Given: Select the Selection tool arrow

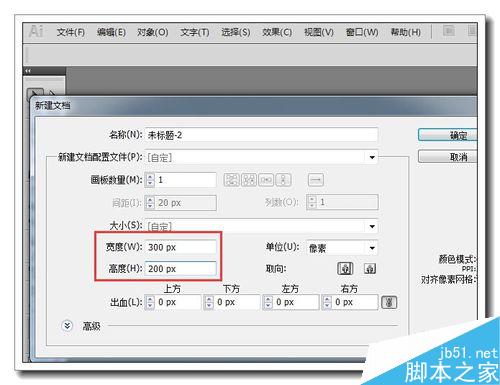Looking at the screenshot, I should click(x=35, y=93).
